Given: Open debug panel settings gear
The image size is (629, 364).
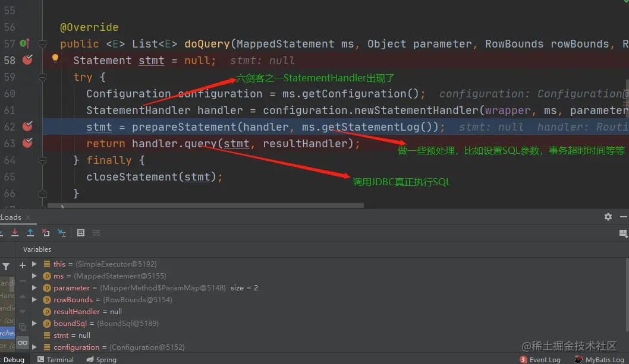Looking at the screenshot, I should tap(608, 217).
